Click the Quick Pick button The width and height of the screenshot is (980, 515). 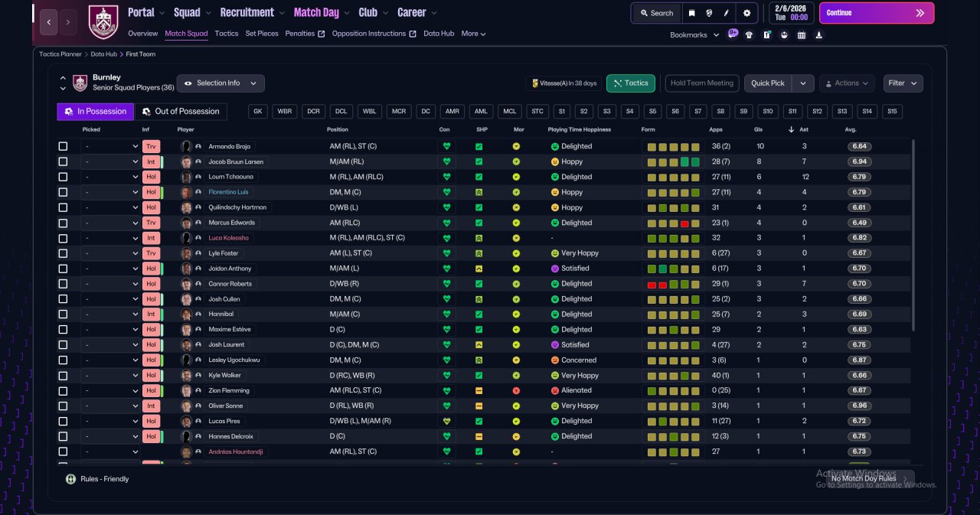point(768,83)
